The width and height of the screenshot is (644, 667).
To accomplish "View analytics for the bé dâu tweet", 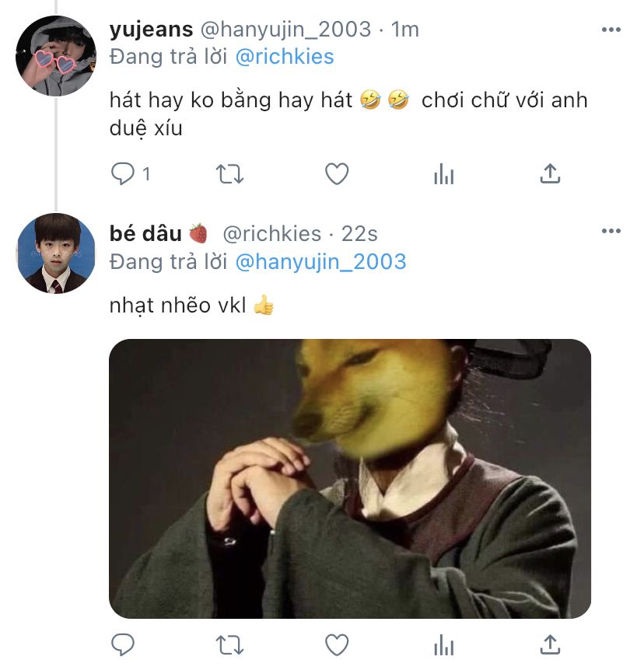I will pyautogui.click(x=444, y=644).
